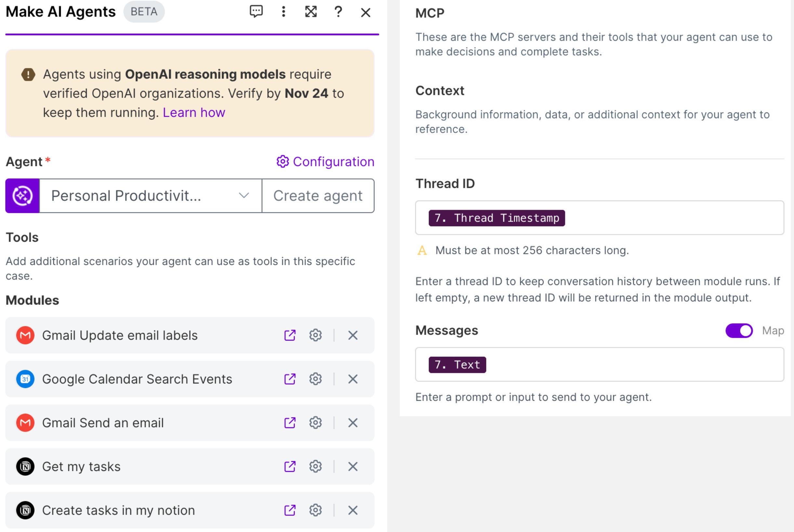This screenshot has width=794, height=532.
Task: Open Get my tasks external link icon
Action: click(x=290, y=467)
